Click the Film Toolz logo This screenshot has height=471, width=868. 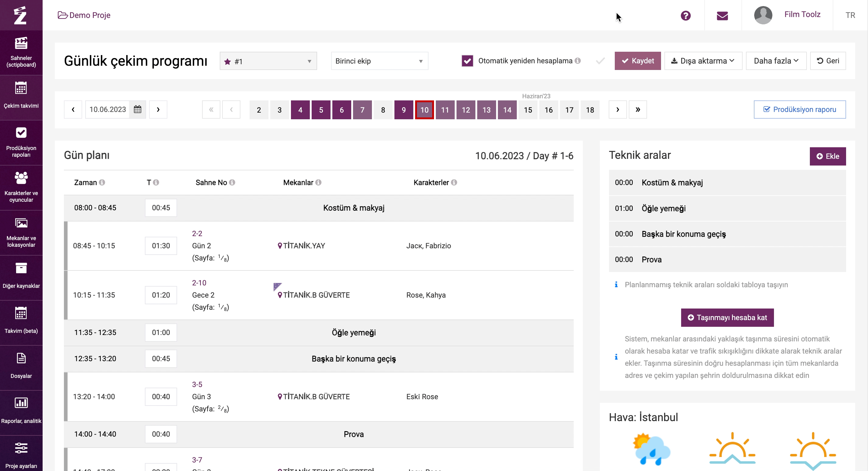point(20,15)
